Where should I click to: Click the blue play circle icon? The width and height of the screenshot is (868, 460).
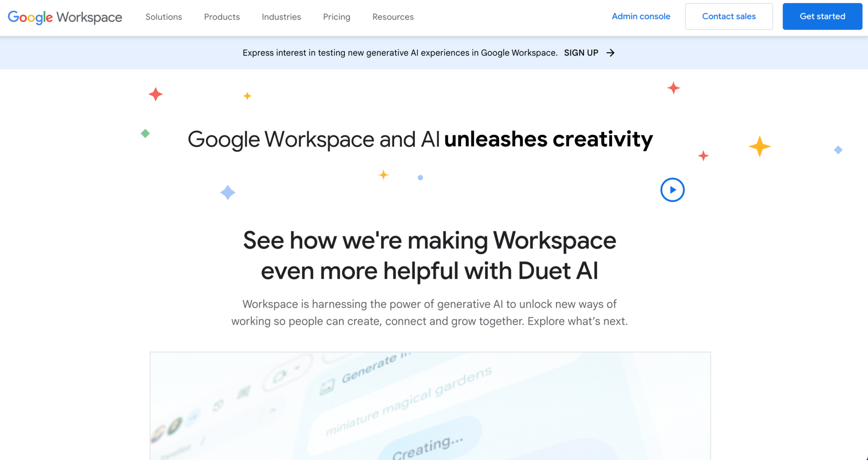click(x=672, y=190)
